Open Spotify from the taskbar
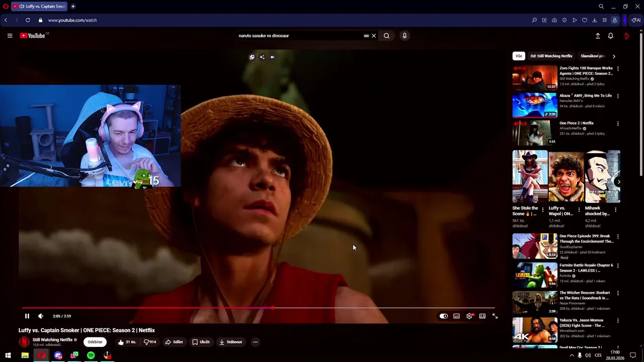This screenshot has width=644, height=362. [91, 355]
